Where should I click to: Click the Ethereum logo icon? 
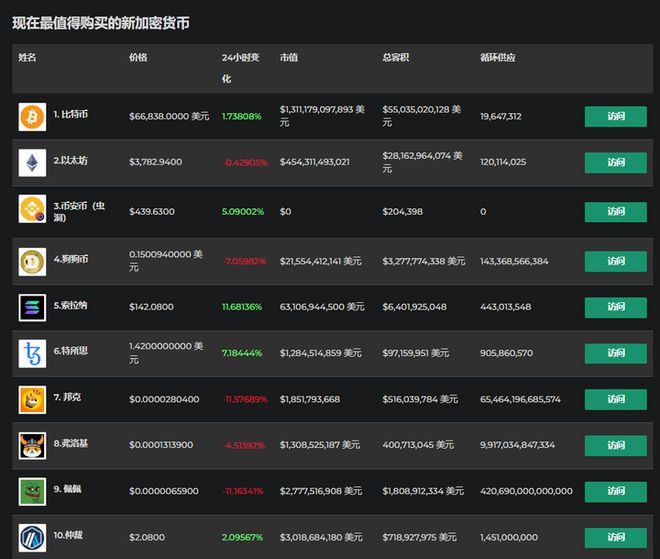[x=32, y=162]
